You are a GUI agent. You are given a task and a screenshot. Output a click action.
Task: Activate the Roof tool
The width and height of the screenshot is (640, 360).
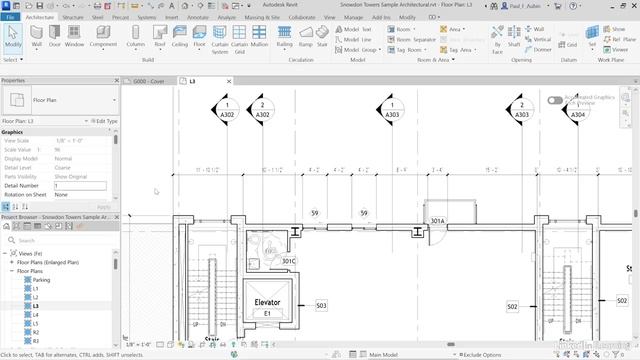click(x=160, y=37)
